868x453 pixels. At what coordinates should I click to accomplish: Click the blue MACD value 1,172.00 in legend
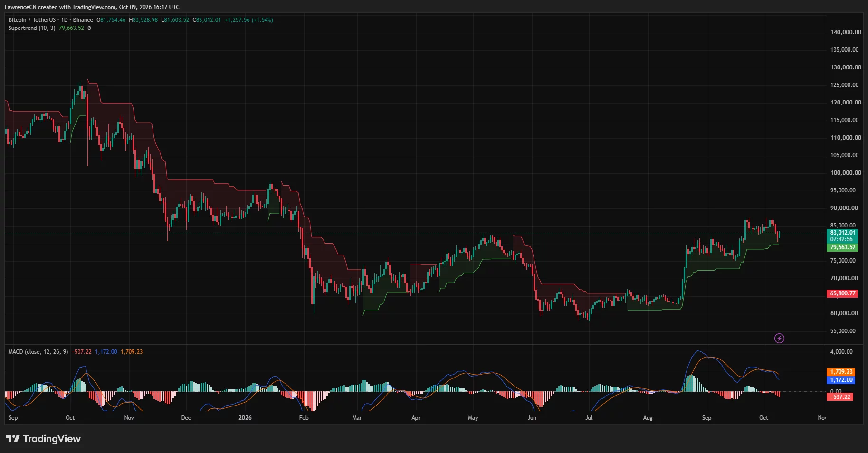(x=106, y=352)
